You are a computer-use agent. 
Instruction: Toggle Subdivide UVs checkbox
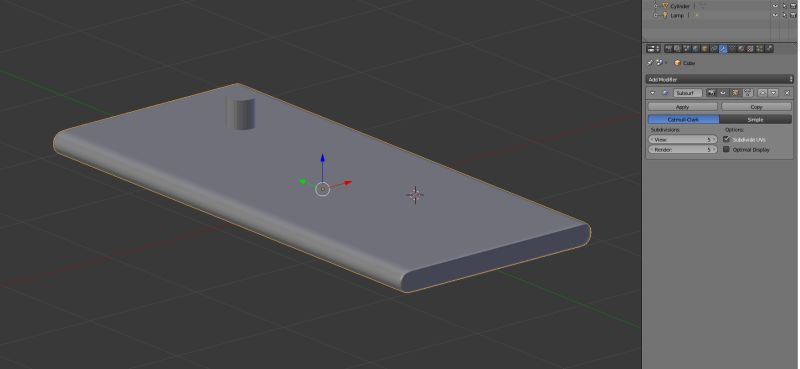pos(727,139)
